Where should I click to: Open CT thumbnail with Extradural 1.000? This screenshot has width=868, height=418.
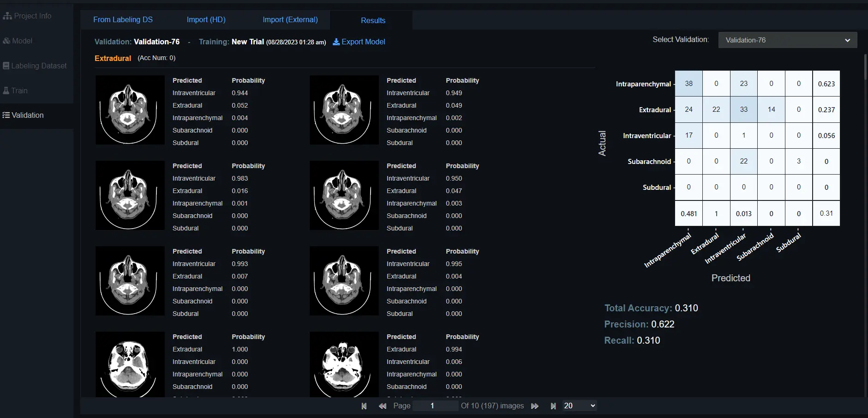coord(130,364)
